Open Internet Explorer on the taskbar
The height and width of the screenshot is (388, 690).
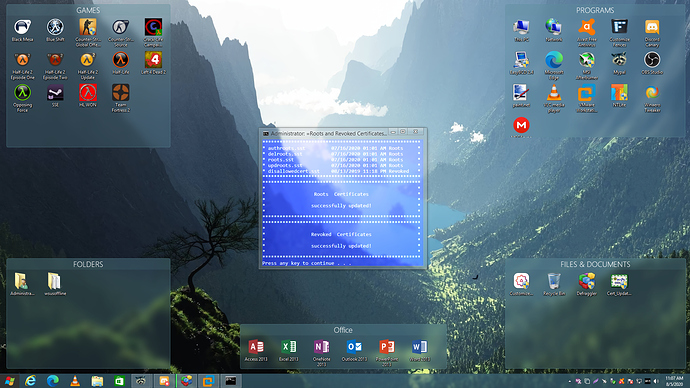30,381
